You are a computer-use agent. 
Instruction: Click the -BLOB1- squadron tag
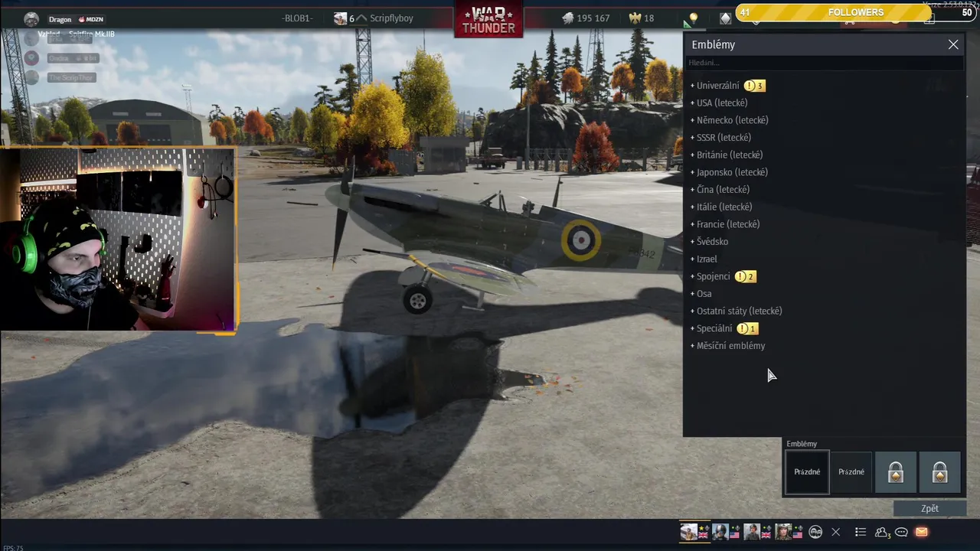(297, 18)
